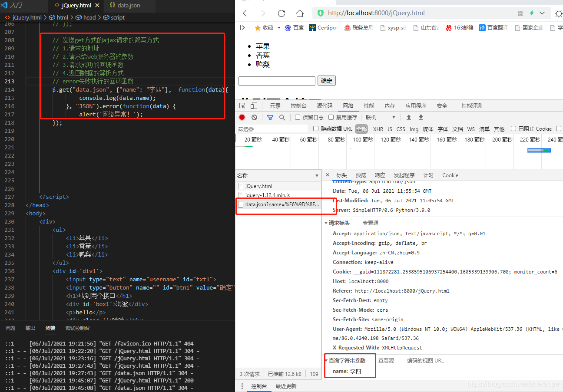Open the browser home page icon
Screen dimensions: 563x392
pos(299,13)
